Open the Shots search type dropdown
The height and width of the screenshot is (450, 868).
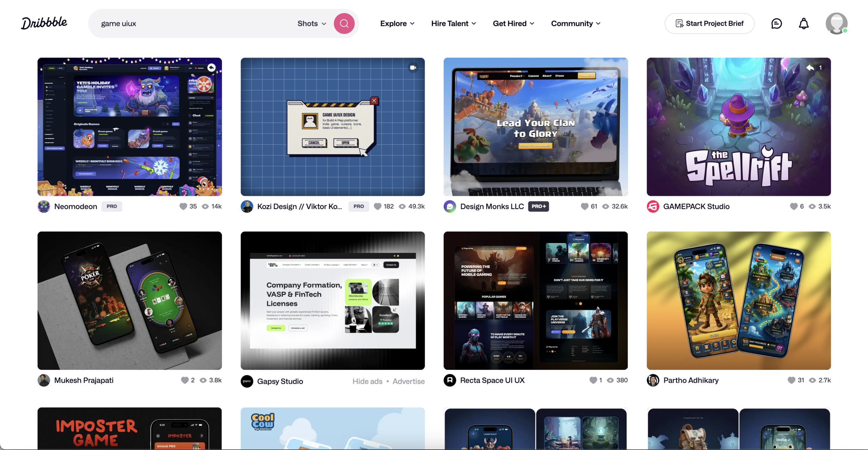pyautogui.click(x=312, y=23)
